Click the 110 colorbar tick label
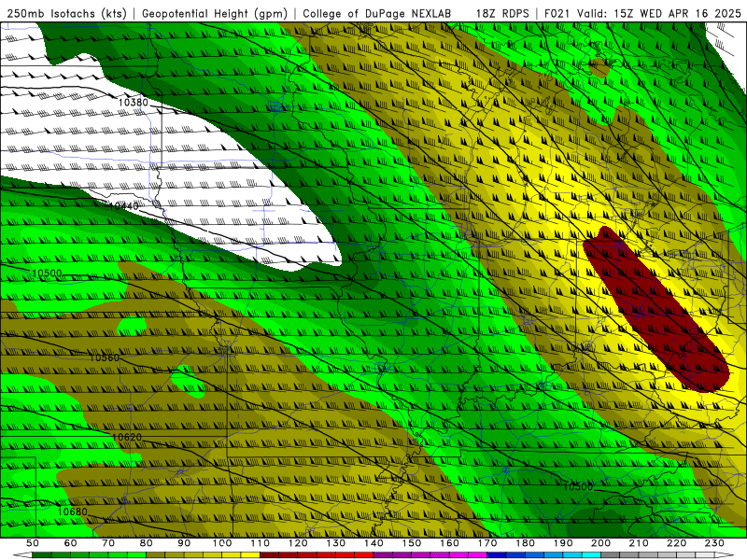Image resolution: width=747 pixels, height=560 pixels. coord(260,543)
